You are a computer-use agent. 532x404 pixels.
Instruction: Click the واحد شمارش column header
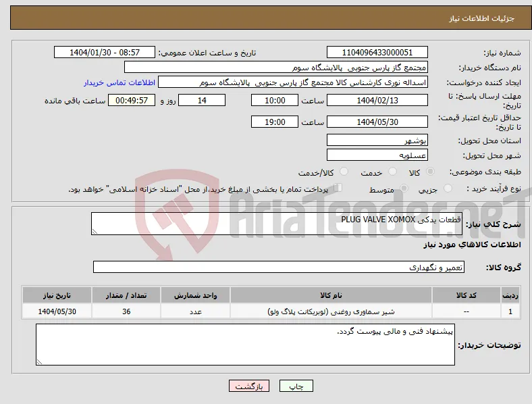pos(195,295)
